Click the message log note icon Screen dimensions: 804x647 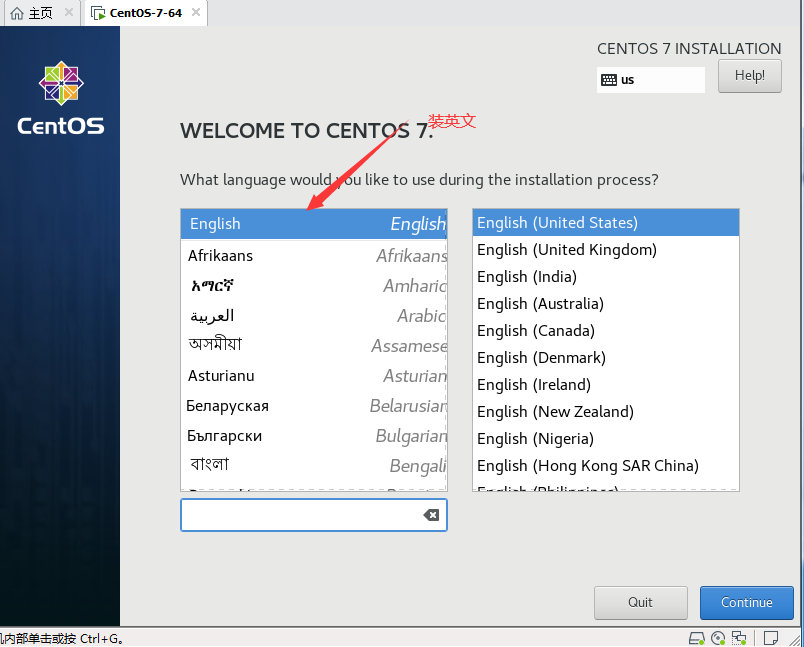771,638
